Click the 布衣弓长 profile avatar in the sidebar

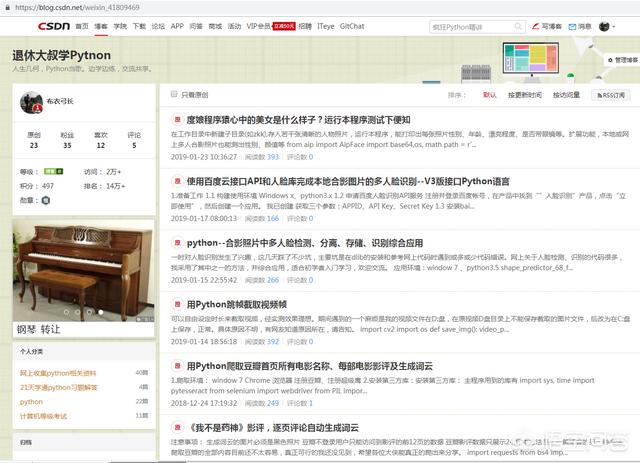[x=31, y=102]
